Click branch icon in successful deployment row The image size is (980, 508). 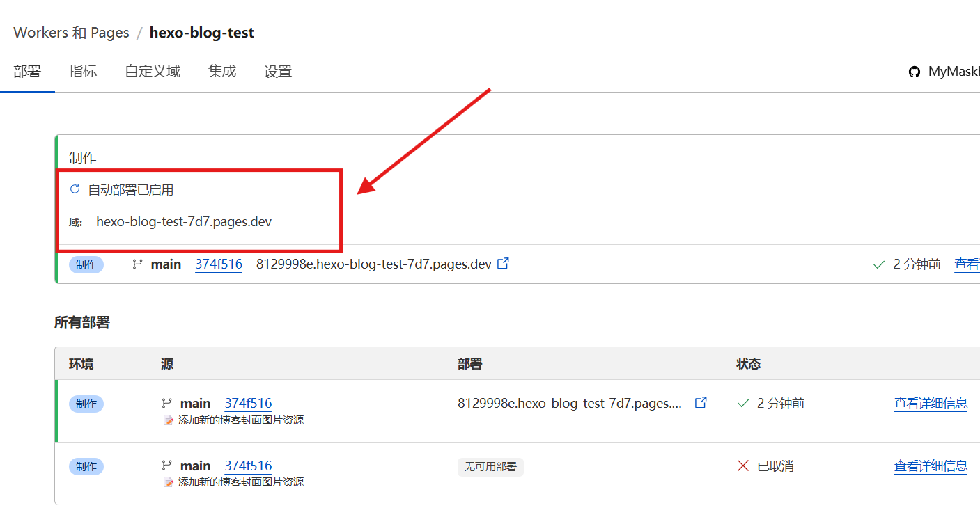[166, 403]
